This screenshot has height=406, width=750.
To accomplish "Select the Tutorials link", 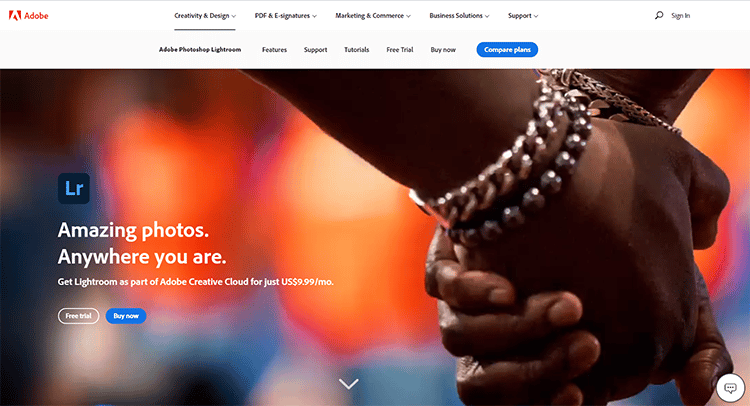I will (357, 50).
